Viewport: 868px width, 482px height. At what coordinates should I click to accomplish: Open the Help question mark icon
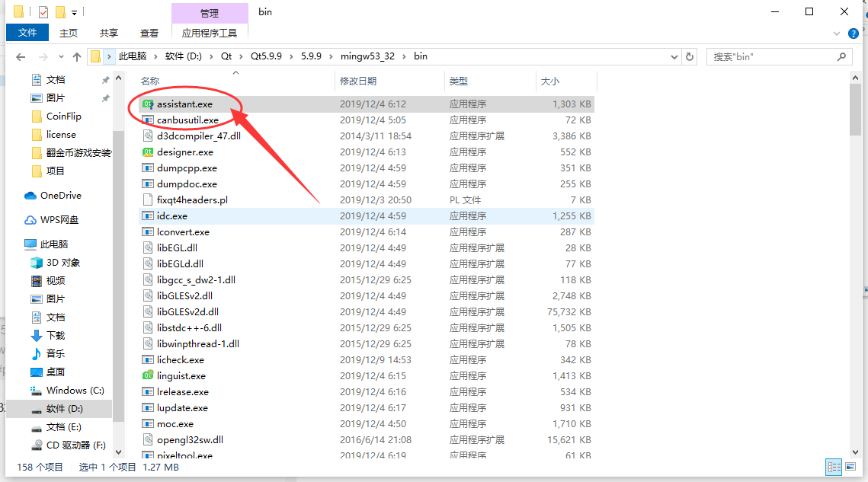(853, 34)
